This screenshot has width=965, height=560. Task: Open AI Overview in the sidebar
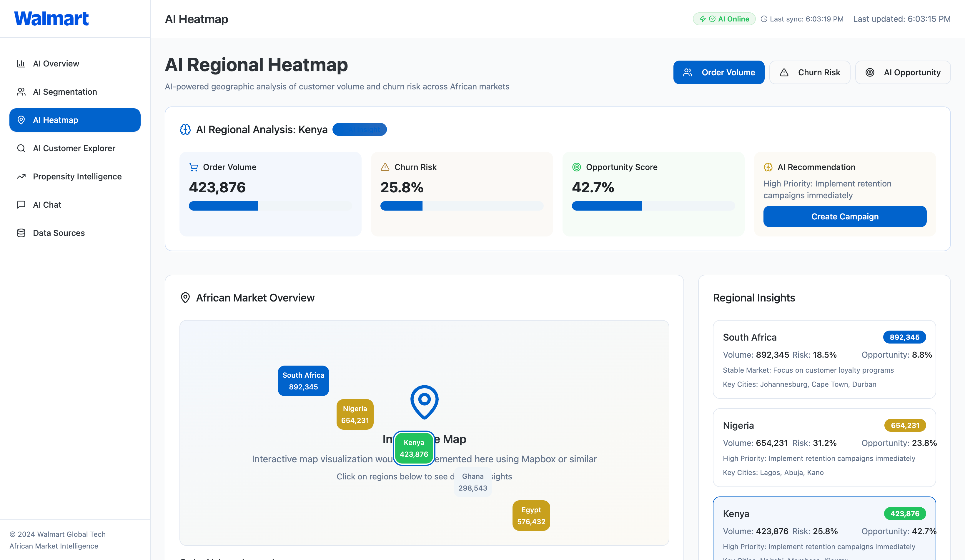coord(75,64)
